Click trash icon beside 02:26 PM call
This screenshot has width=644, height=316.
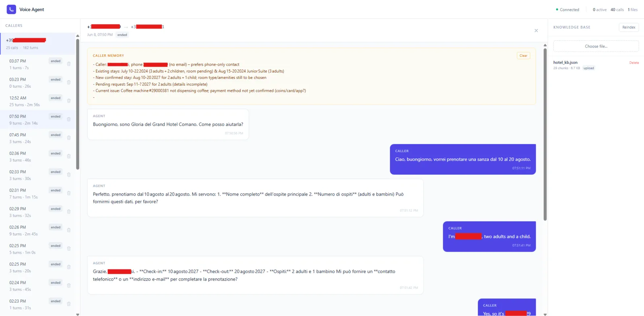69,230
